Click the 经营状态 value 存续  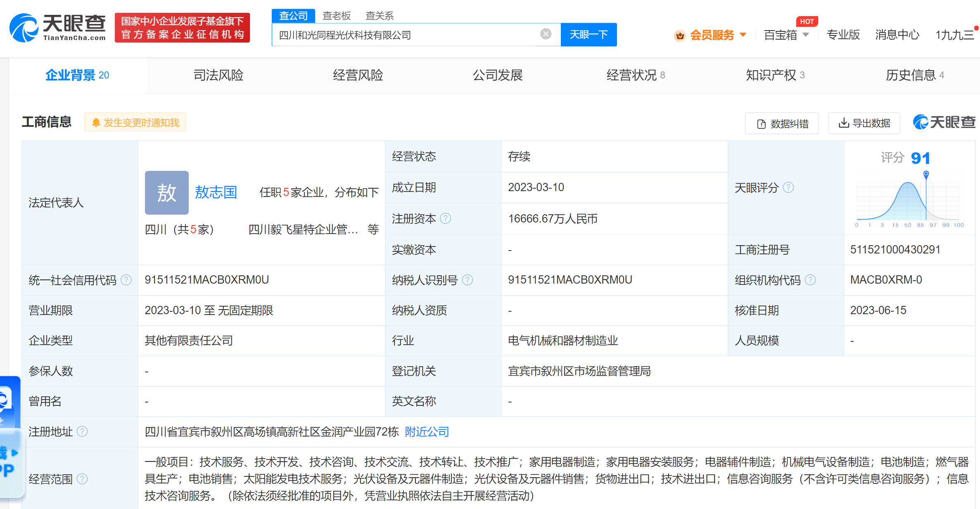519,156
